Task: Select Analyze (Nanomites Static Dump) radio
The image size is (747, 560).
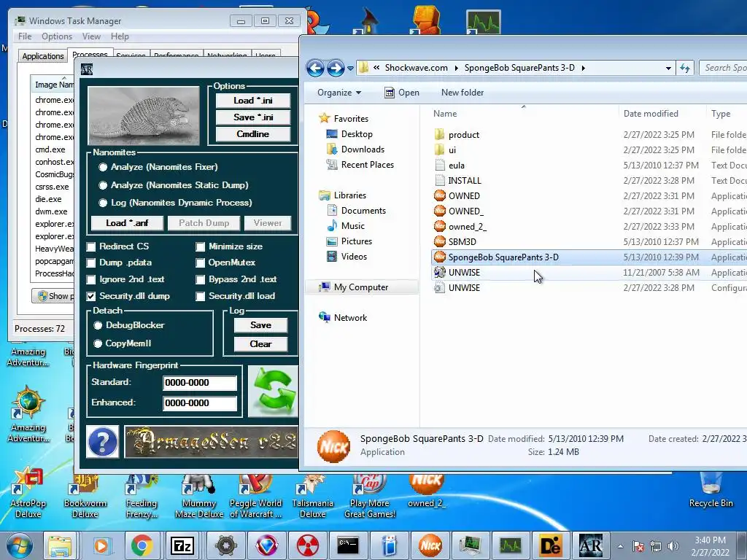Action: (x=103, y=185)
